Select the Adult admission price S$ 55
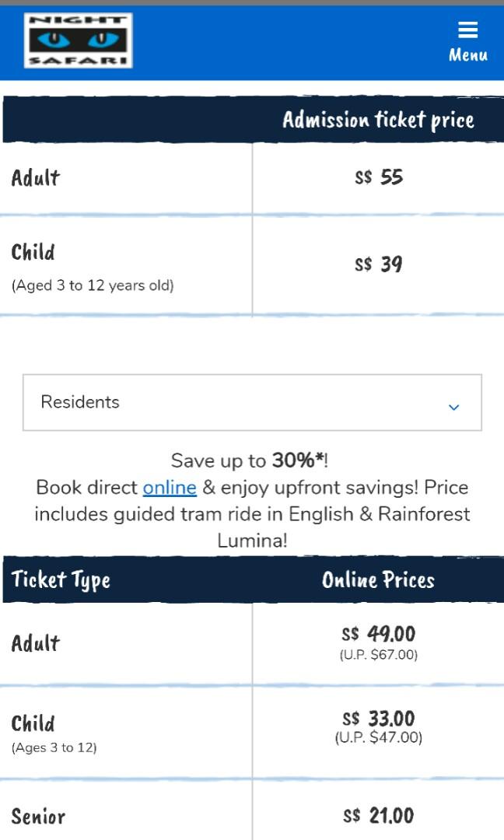Screen dimensions: 504x840 coord(379,177)
